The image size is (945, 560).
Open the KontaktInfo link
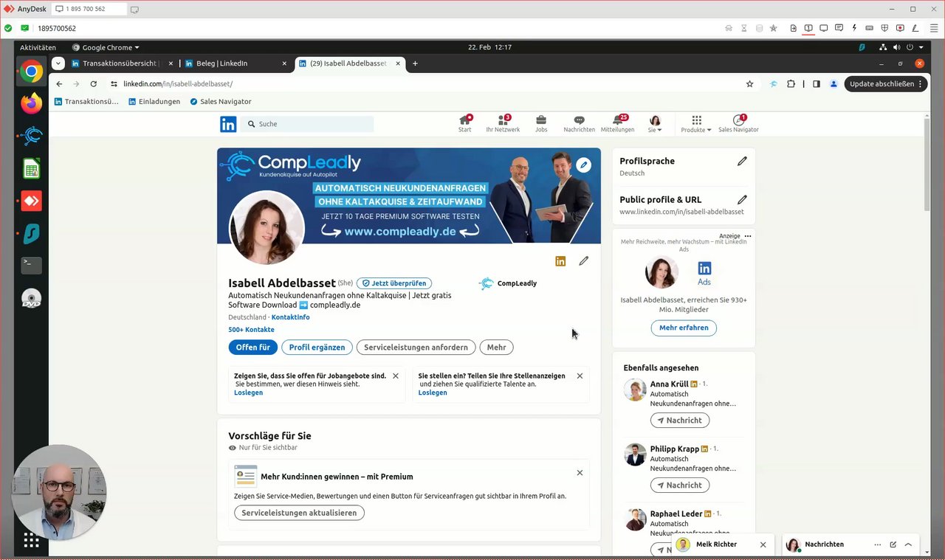point(290,317)
